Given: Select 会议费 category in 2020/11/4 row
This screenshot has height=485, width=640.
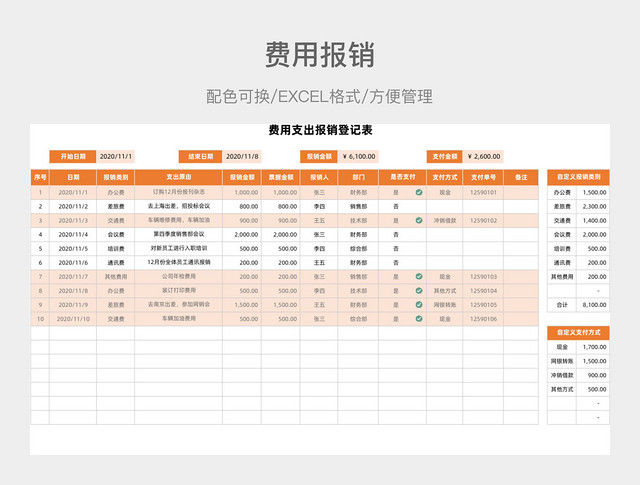Looking at the screenshot, I should tap(116, 235).
